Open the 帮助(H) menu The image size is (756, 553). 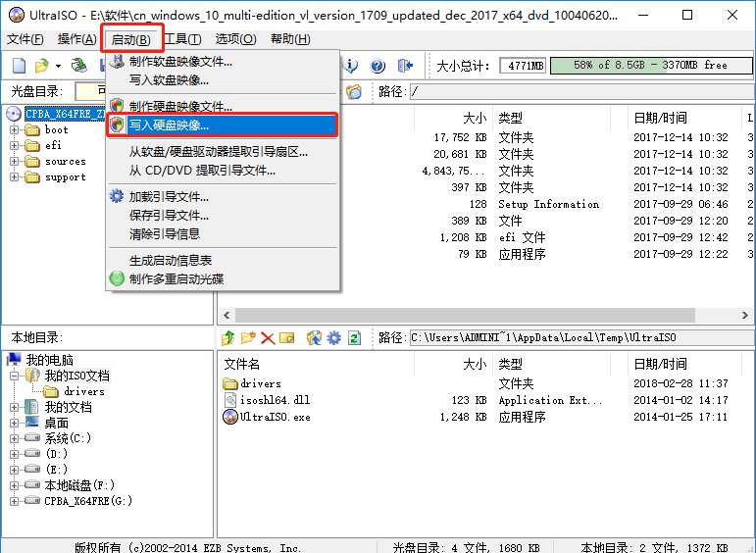(290, 39)
